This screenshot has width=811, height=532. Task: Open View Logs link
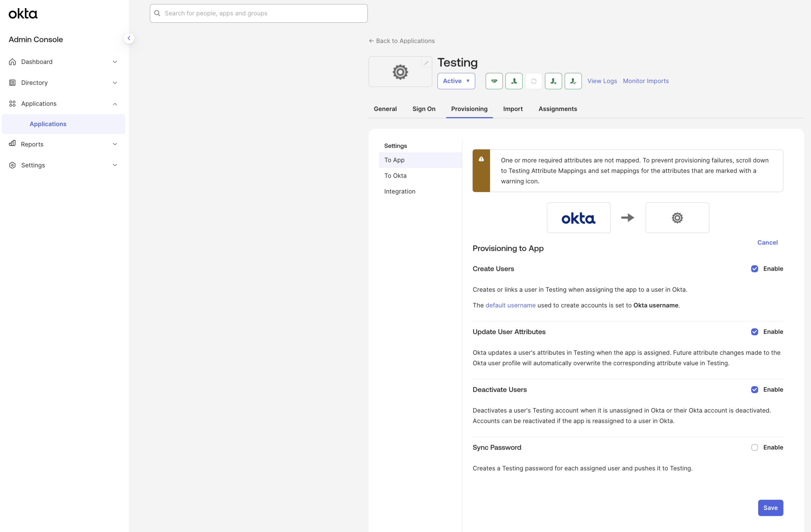point(602,81)
